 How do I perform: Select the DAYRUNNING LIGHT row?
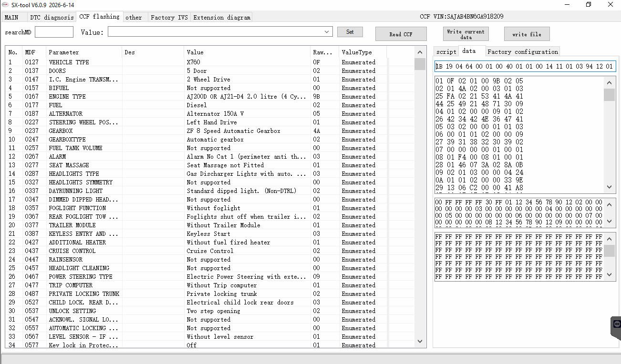click(210, 191)
